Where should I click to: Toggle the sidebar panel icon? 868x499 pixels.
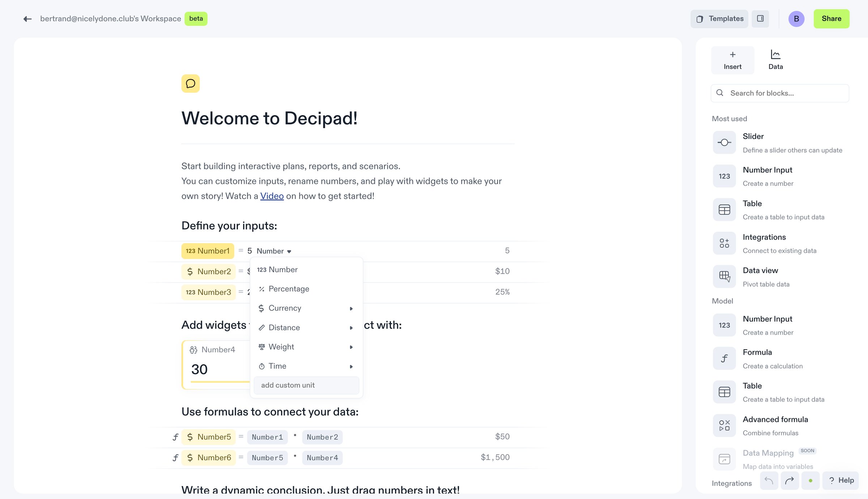tap(760, 19)
